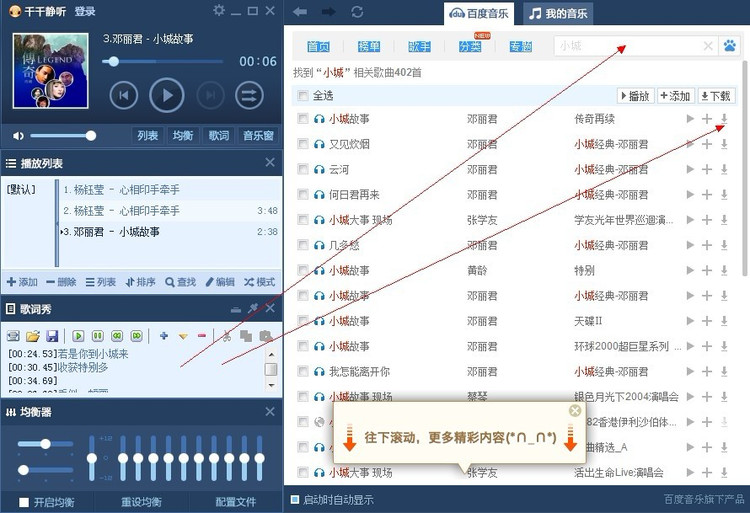Enable the 开启均衡 equalizer checkbox
Viewport: 750px width, 513px height.
[x=24, y=502]
